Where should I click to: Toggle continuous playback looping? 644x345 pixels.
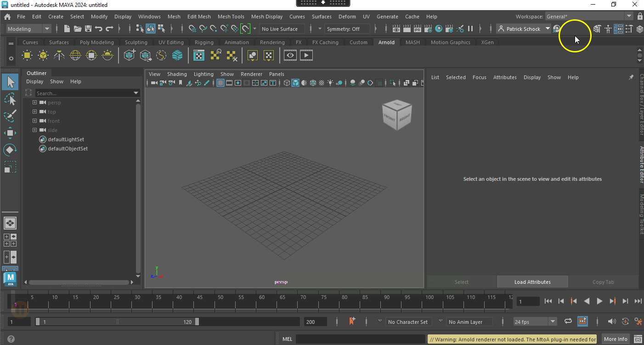pos(568,321)
